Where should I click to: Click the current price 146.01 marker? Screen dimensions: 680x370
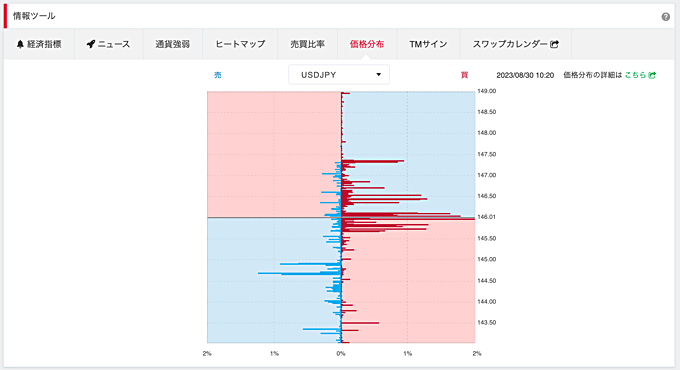(486, 217)
